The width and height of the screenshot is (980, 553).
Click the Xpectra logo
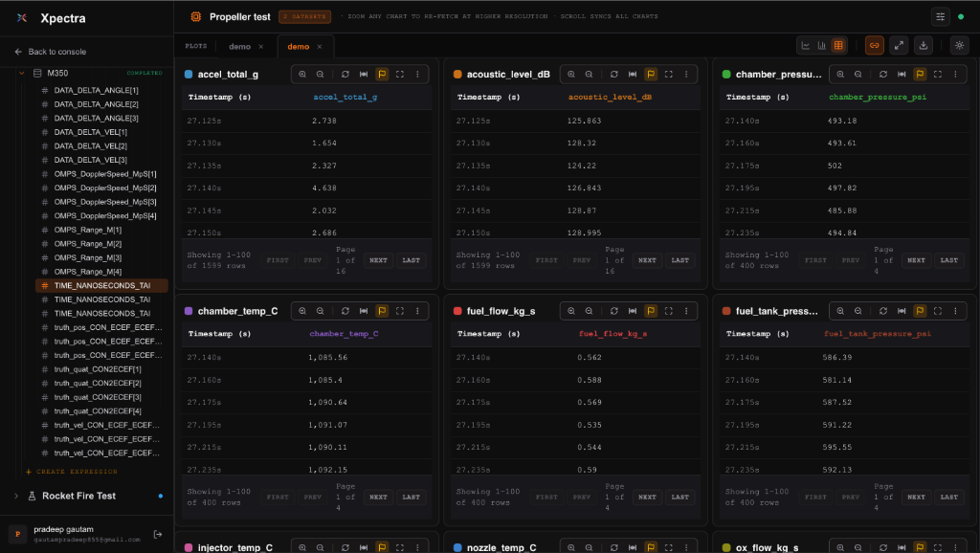tap(22, 18)
